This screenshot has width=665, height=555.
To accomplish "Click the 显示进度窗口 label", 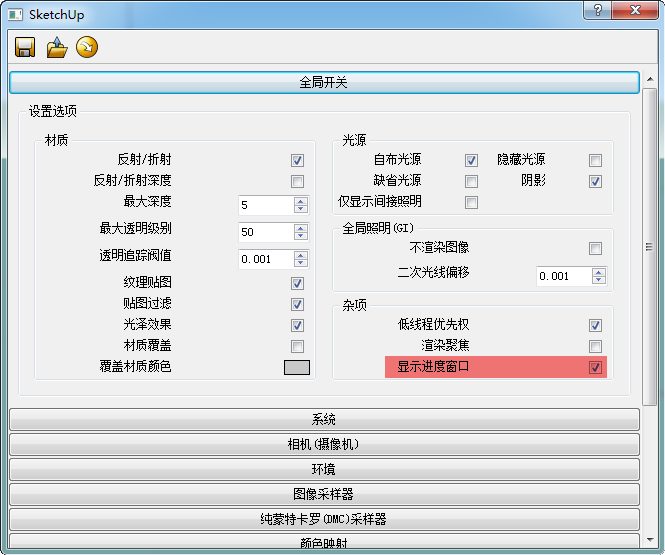I will click(433, 367).
